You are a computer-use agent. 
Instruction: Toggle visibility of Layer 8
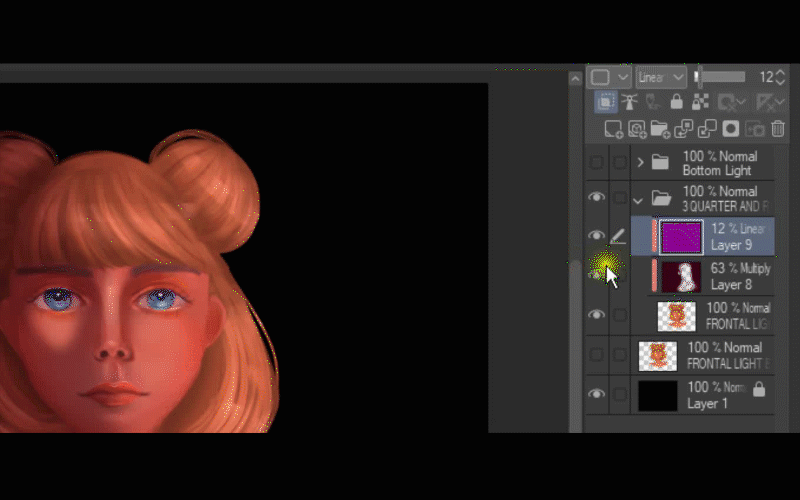click(x=596, y=275)
